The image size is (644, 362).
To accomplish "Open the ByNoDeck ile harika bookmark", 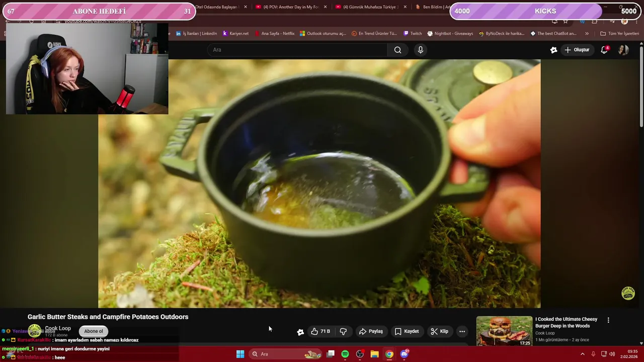I will pyautogui.click(x=502, y=34).
